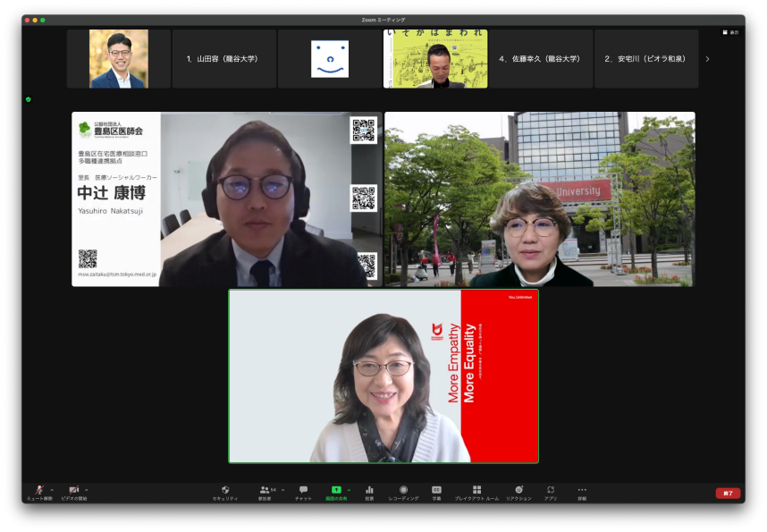Unmute the microphone
Screen dimensions: 767x532
click(38, 491)
